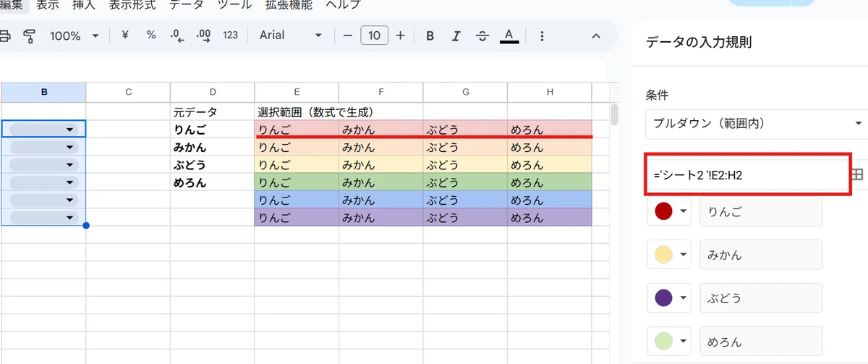The height and width of the screenshot is (364, 868).
Task: Open the 表示 menu
Action: [x=48, y=5]
